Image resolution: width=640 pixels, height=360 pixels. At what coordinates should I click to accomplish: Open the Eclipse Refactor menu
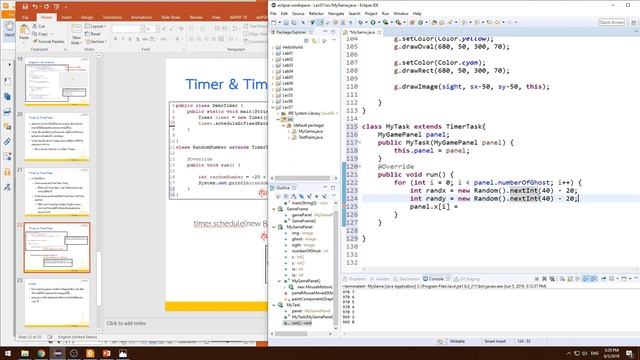pos(316,13)
